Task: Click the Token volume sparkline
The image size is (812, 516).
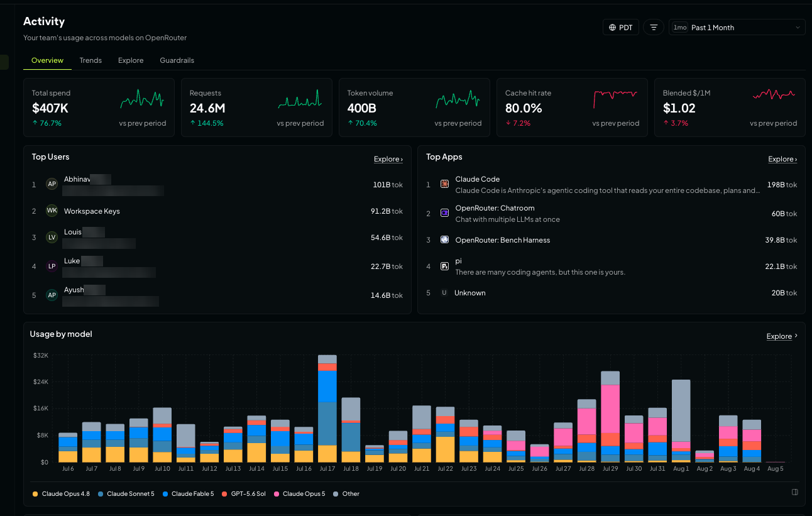Action: [458, 99]
